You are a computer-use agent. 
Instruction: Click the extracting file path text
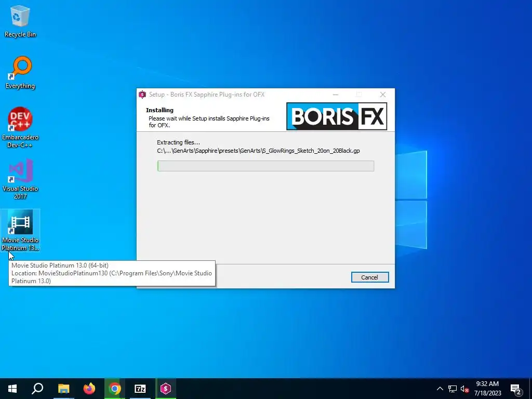258,151
